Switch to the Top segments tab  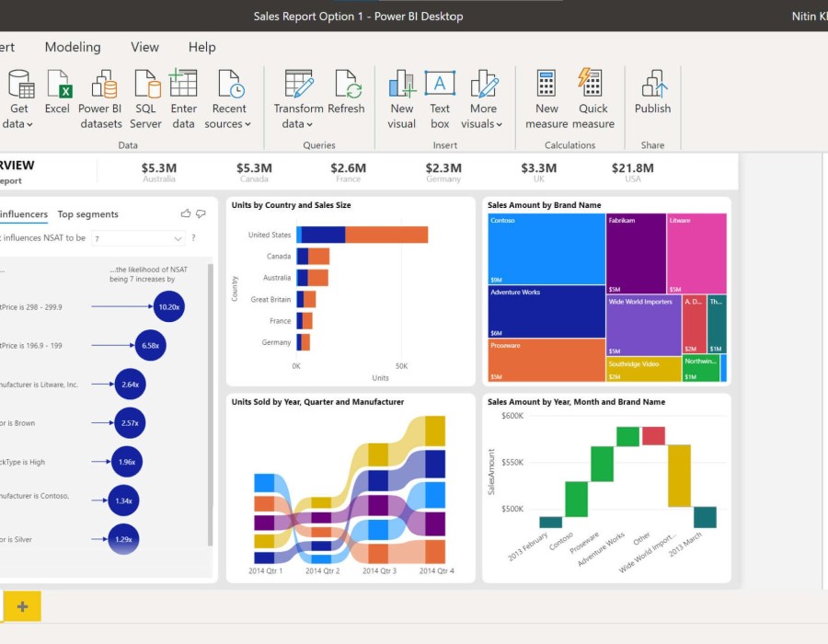88,214
